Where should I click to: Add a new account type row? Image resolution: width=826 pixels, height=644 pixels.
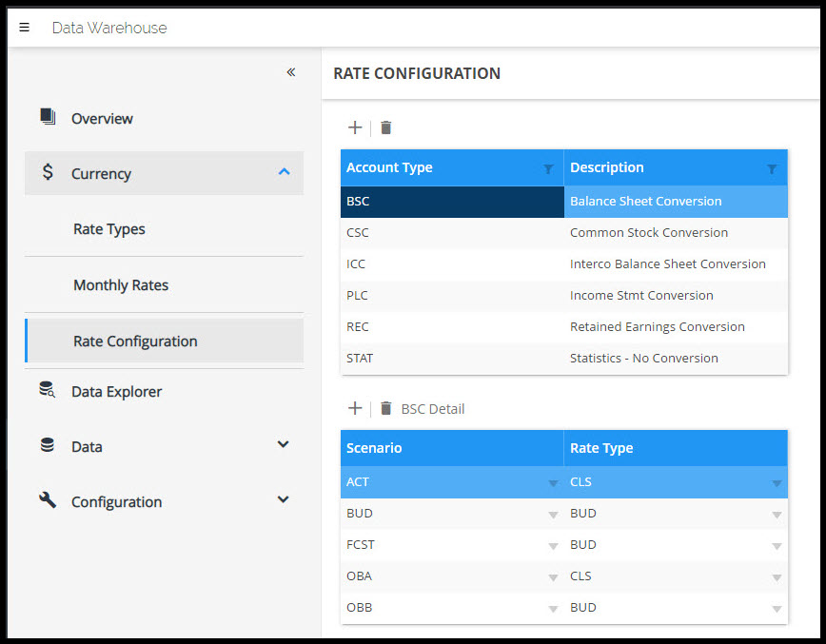[x=355, y=127]
